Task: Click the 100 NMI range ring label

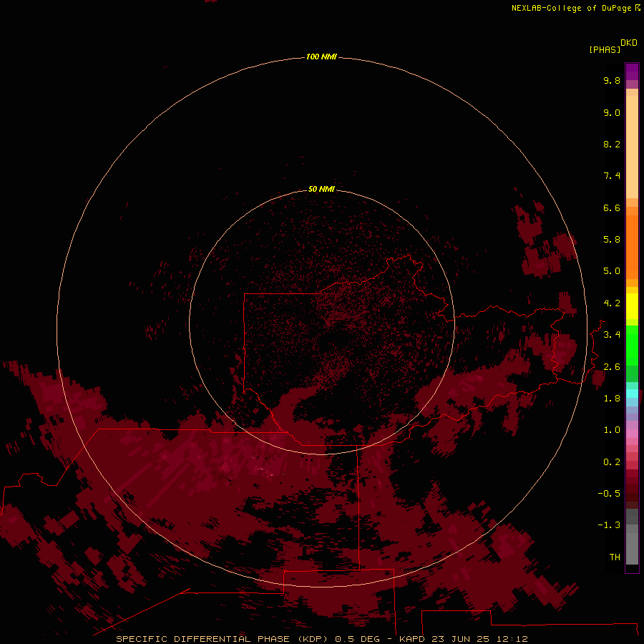Action: (x=321, y=57)
